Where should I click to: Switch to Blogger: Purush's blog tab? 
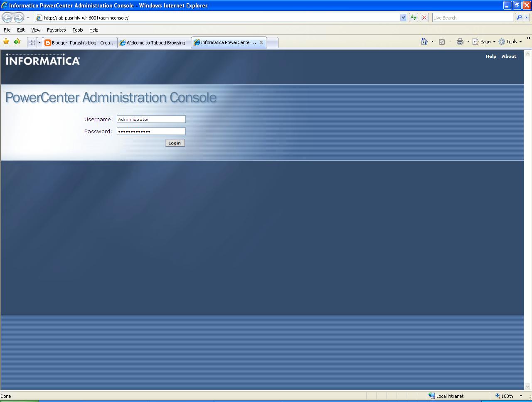click(80, 42)
